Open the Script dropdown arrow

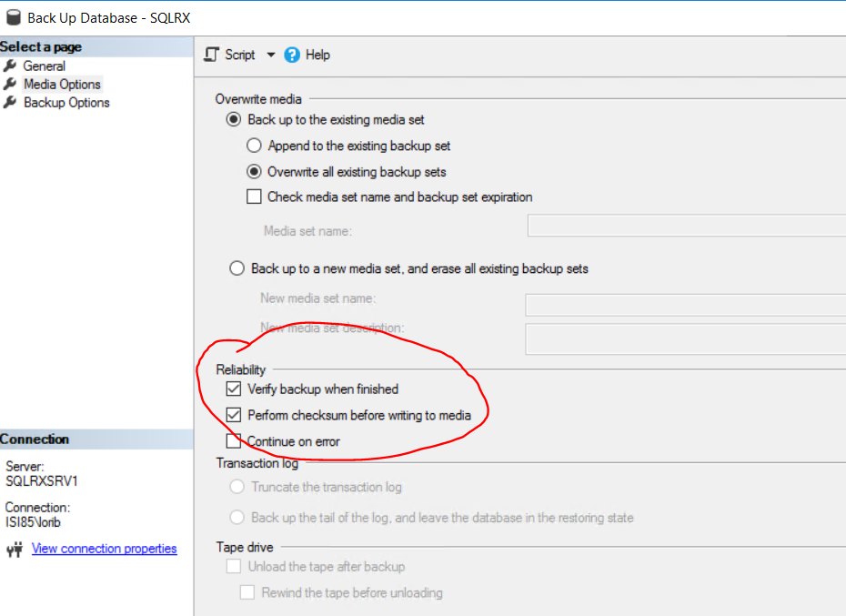pyautogui.click(x=271, y=55)
